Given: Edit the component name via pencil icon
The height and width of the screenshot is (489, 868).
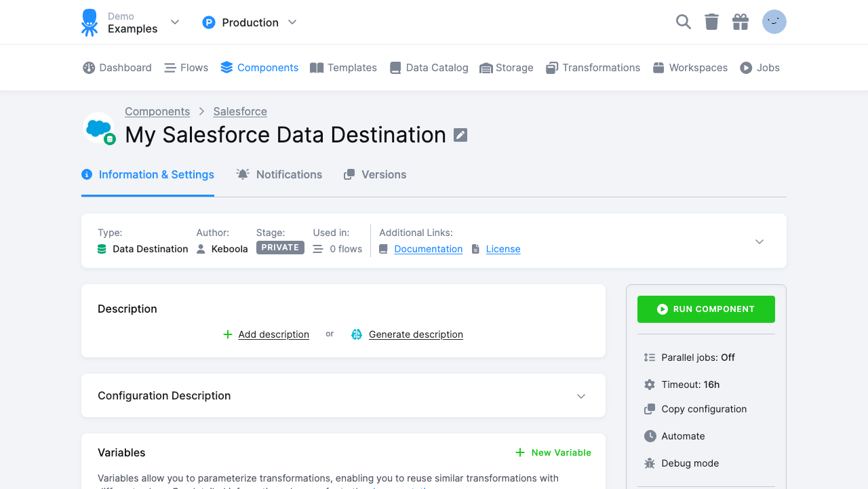Looking at the screenshot, I should pos(460,135).
